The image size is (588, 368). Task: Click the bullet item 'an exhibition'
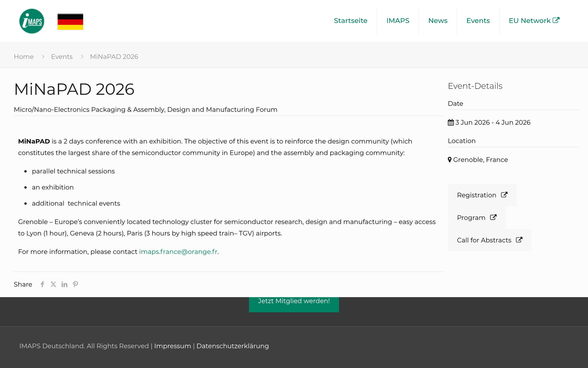click(x=53, y=187)
